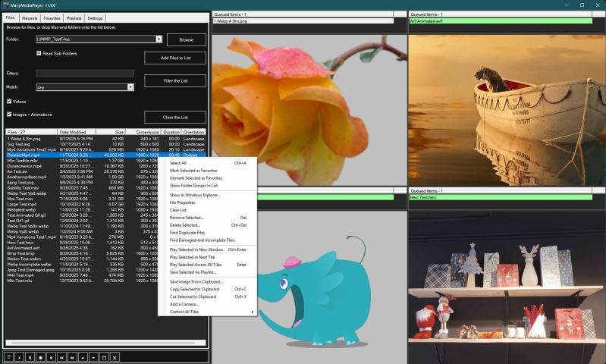Click the up-arrow icon in playback bar
Viewport: 606px width, 364px height.
83,357
